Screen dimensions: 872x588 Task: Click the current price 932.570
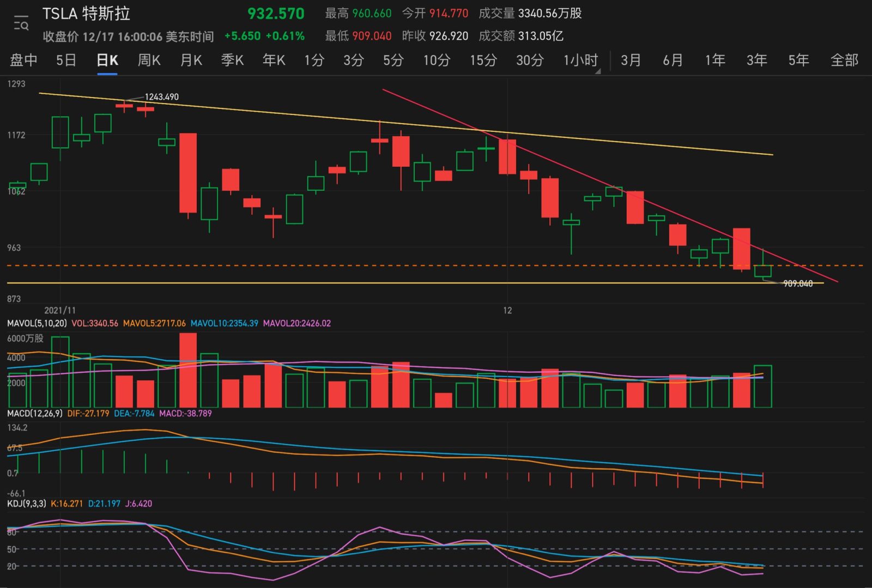pos(276,14)
